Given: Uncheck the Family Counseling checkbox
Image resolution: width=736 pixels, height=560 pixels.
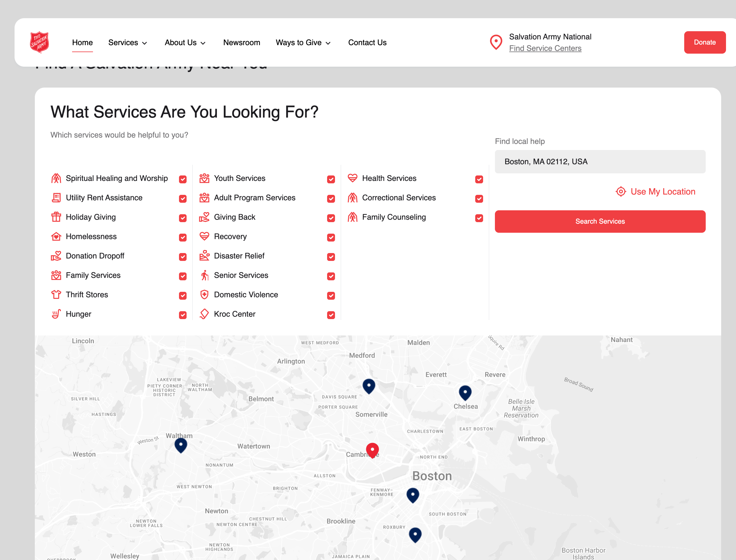Looking at the screenshot, I should click(479, 218).
